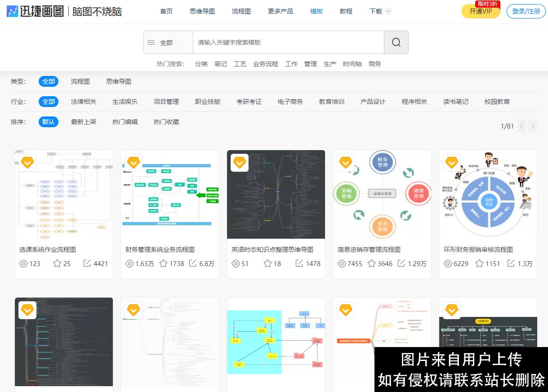Image resolution: width=548 pixels, height=392 pixels.
Task: Switch to the 思维导图 nav tab
Action: click(202, 11)
